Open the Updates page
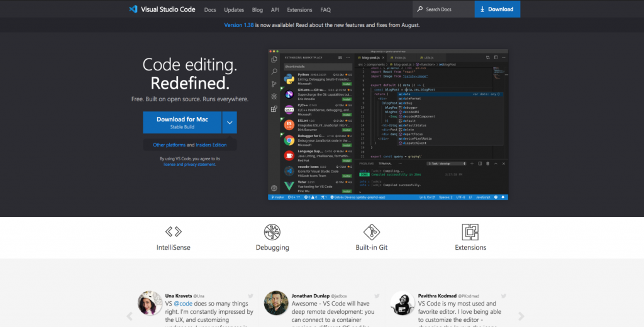644x327 pixels. (x=234, y=10)
